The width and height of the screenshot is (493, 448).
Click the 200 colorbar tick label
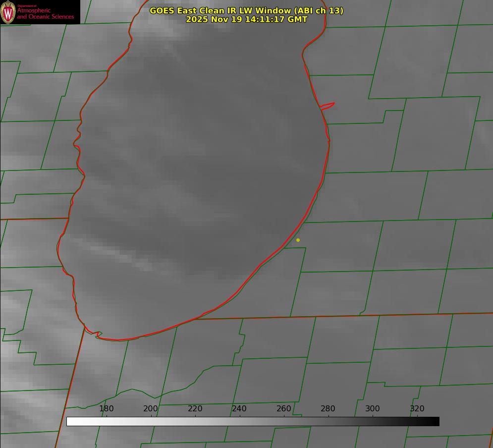(151, 409)
